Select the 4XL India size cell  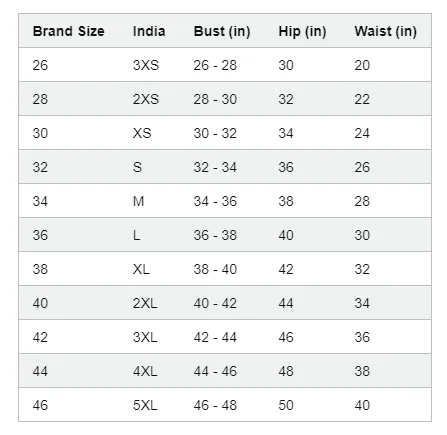145,371
